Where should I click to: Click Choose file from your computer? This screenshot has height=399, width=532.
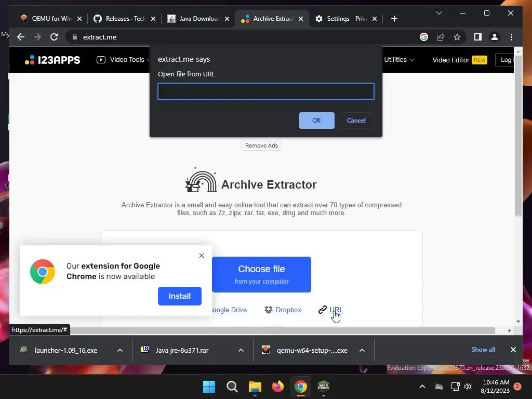pos(261,274)
